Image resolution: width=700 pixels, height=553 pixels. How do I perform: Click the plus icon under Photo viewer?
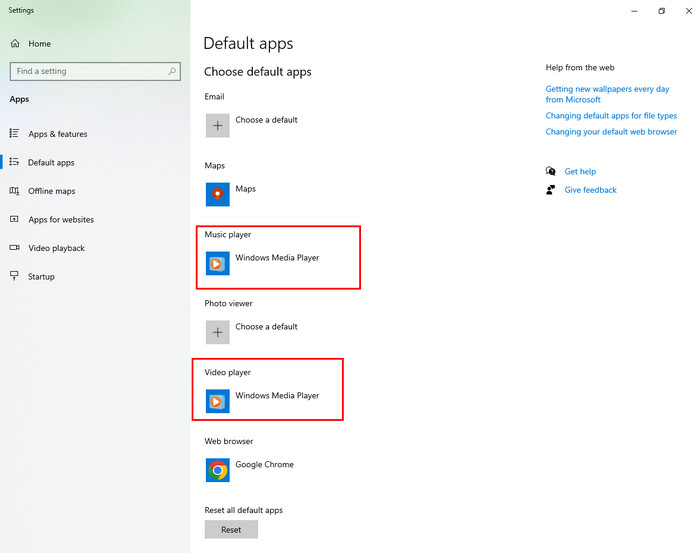[217, 332]
